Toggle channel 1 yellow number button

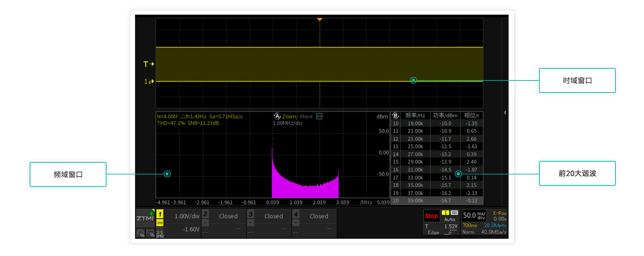coord(160,214)
